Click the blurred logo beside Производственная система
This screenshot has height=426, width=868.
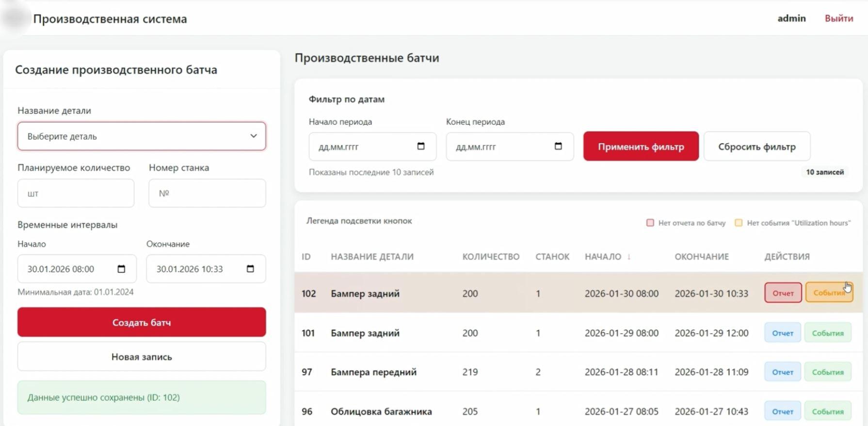pyautogui.click(x=15, y=18)
